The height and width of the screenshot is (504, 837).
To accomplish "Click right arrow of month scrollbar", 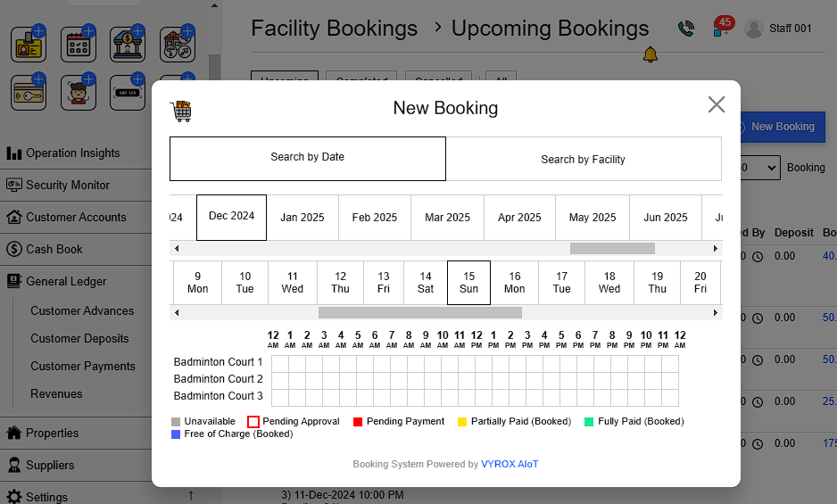I will [x=715, y=249].
